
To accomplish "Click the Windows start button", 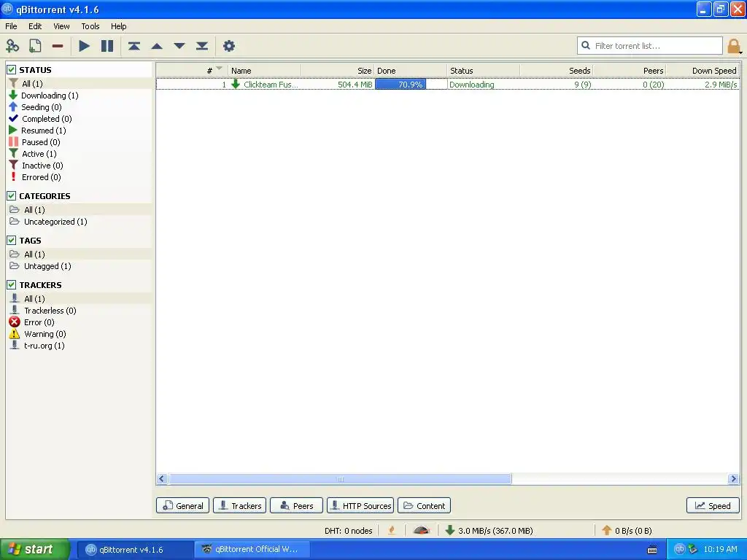I will pos(34,550).
